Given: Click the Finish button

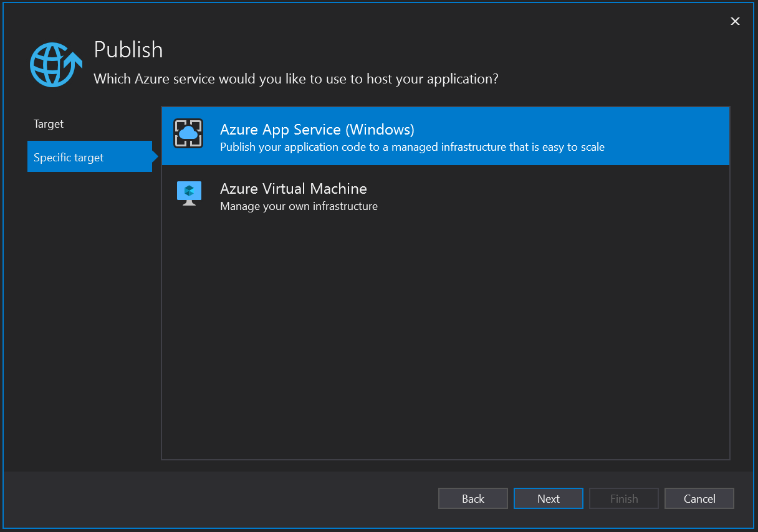Looking at the screenshot, I should [623, 498].
